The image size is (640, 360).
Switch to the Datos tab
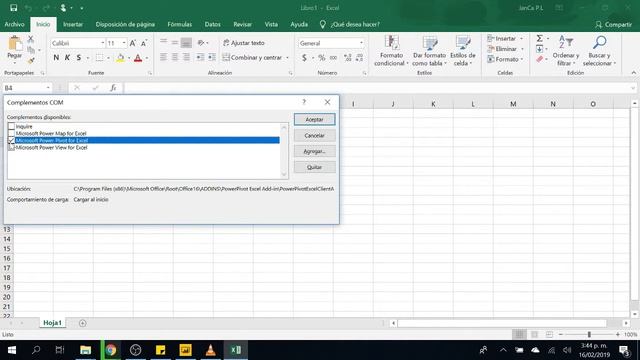[x=212, y=24]
